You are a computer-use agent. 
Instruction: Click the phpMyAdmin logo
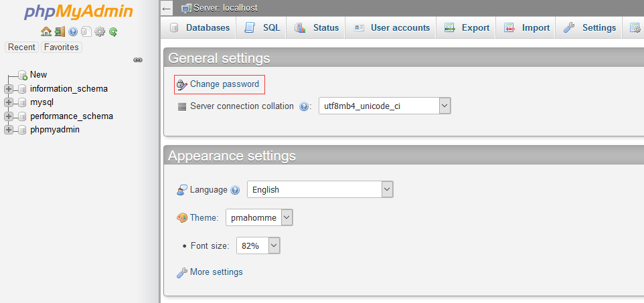(78, 11)
